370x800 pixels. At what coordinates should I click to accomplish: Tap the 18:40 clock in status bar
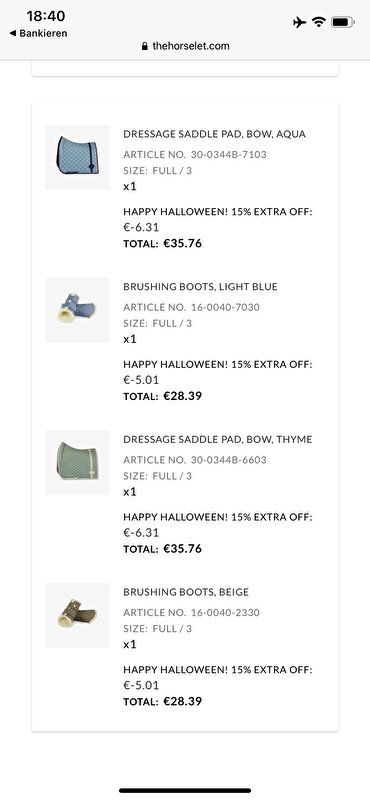point(46,16)
